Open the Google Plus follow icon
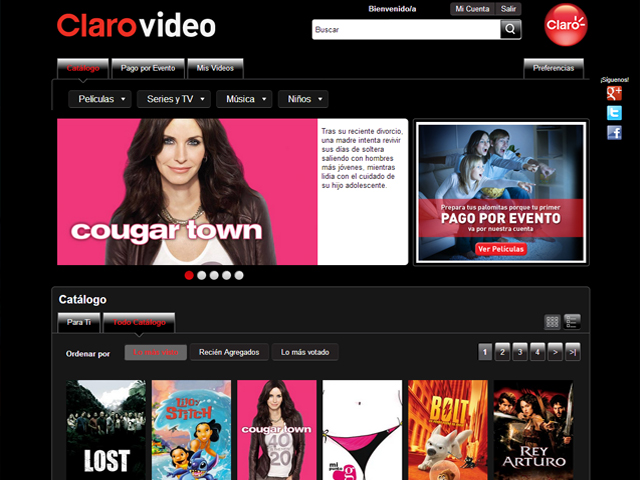Image resolution: width=640 pixels, height=480 pixels. point(614,93)
